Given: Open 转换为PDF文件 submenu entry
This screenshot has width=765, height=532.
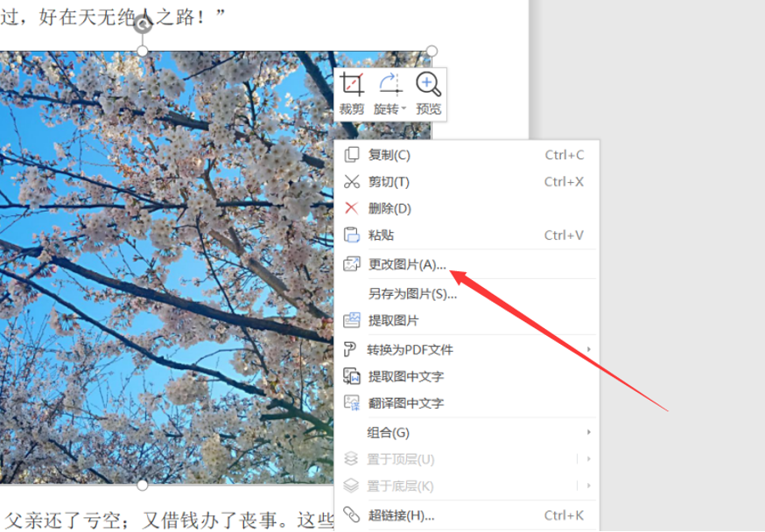Looking at the screenshot, I should (x=467, y=350).
